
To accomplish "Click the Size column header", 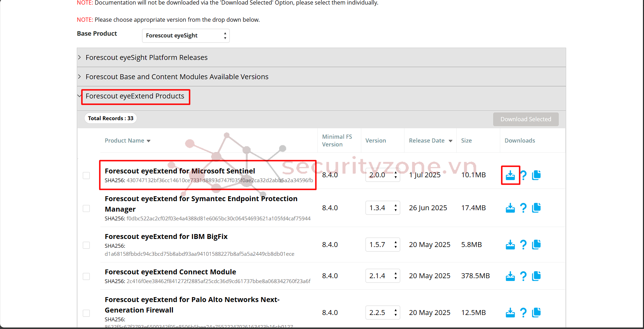I will pyautogui.click(x=466, y=140).
